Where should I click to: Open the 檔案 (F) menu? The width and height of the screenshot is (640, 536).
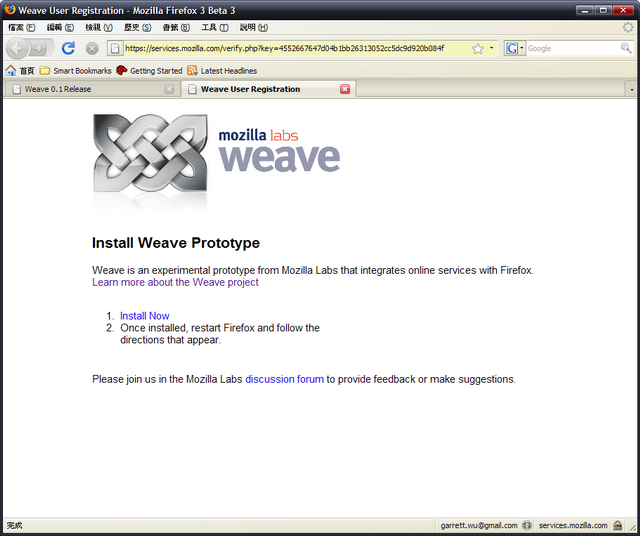22,27
